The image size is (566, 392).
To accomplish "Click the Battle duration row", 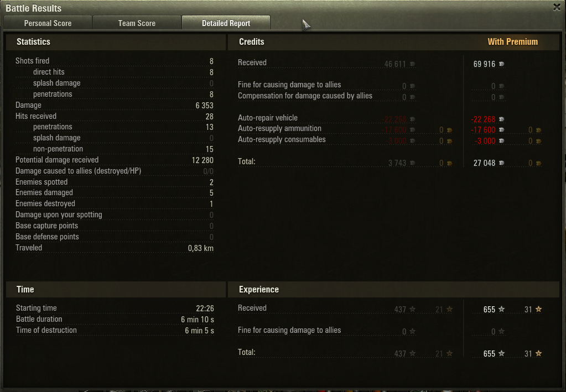I will 115,319.
